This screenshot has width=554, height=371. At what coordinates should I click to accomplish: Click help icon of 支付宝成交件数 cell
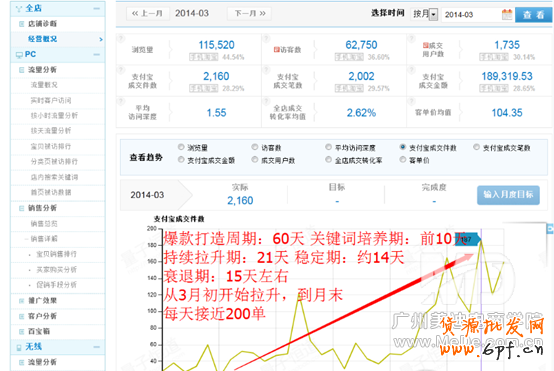[x=121, y=70]
